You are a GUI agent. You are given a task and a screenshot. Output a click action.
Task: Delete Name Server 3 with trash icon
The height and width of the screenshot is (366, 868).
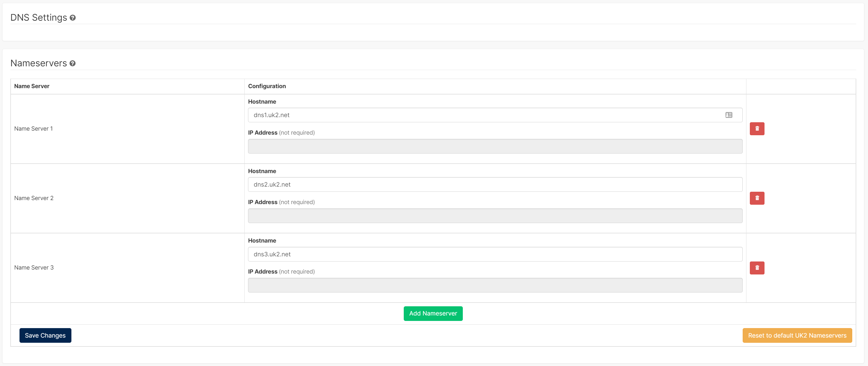click(757, 268)
